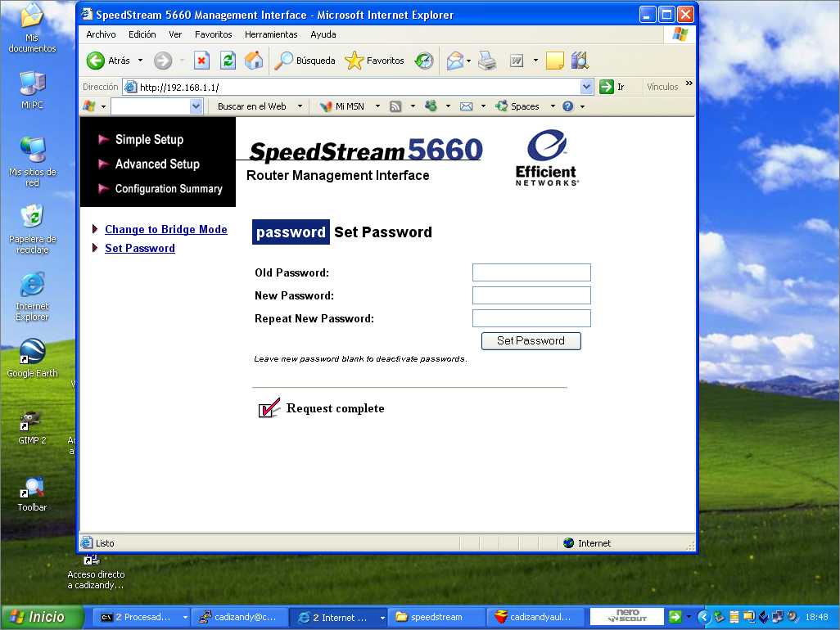Click the yellow note toolbar icon
The height and width of the screenshot is (630, 840).
click(554, 61)
